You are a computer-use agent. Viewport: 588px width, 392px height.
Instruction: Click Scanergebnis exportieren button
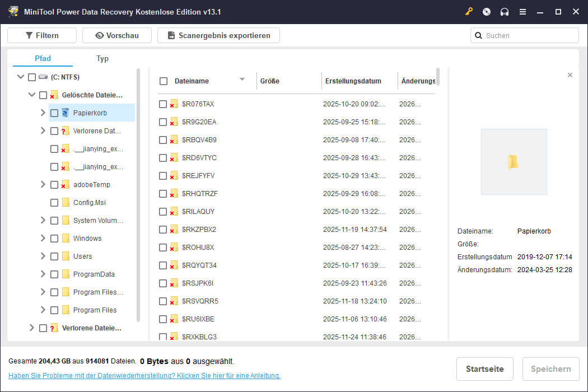(x=218, y=35)
